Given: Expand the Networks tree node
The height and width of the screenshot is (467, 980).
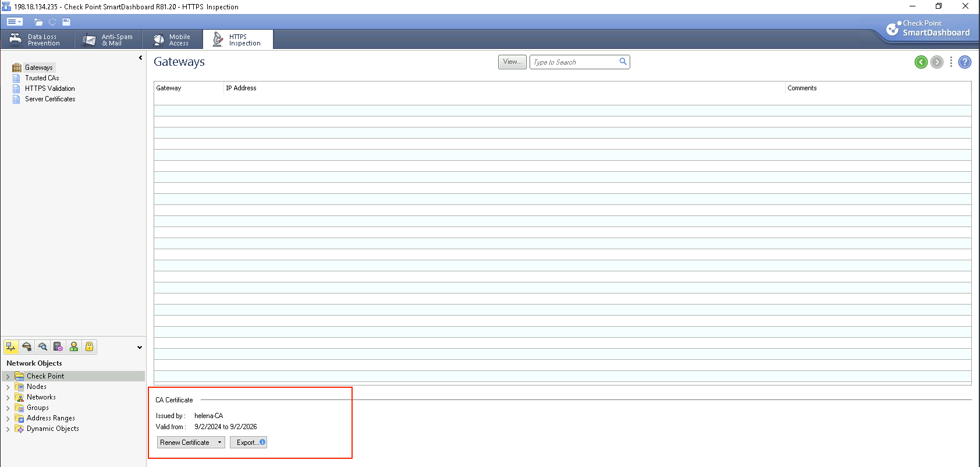Looking at the screenshot, I should click(x=8, y=398).
